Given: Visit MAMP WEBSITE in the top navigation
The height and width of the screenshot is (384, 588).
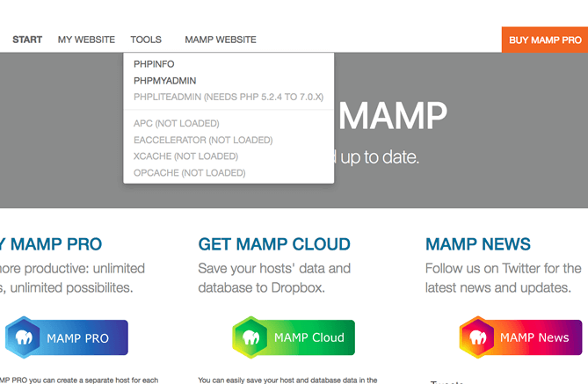Looking at the screenshot, I should 221,40.
